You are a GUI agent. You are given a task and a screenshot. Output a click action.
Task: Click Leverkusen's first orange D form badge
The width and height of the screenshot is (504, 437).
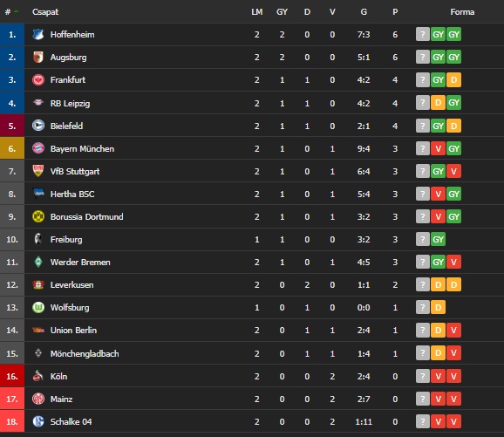tap(438, 284)
